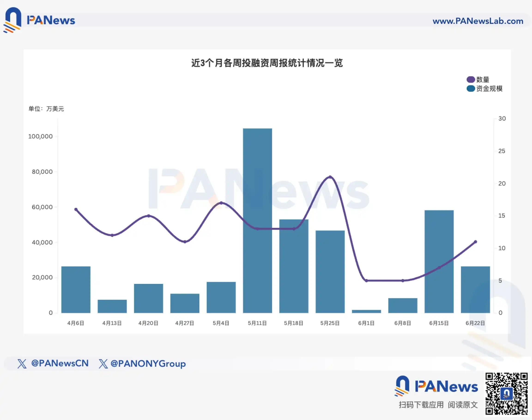Click the line point above 4月27日

click(185, 242)
